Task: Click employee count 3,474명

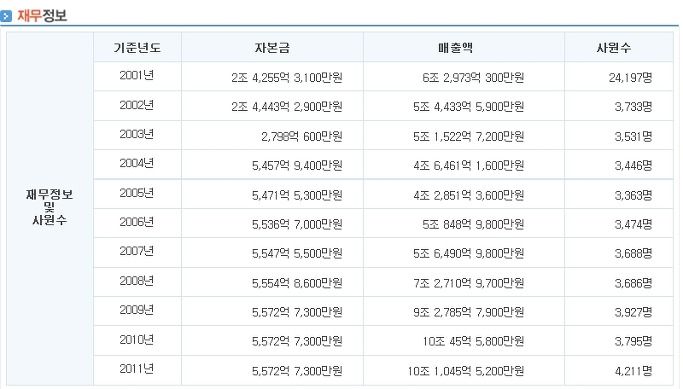Action: 633,224
